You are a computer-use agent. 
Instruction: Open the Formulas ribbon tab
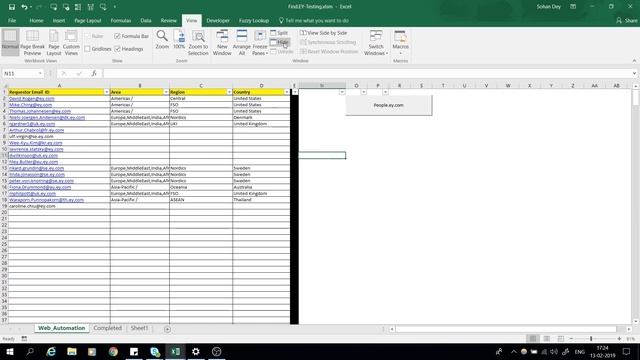point(121,20)
